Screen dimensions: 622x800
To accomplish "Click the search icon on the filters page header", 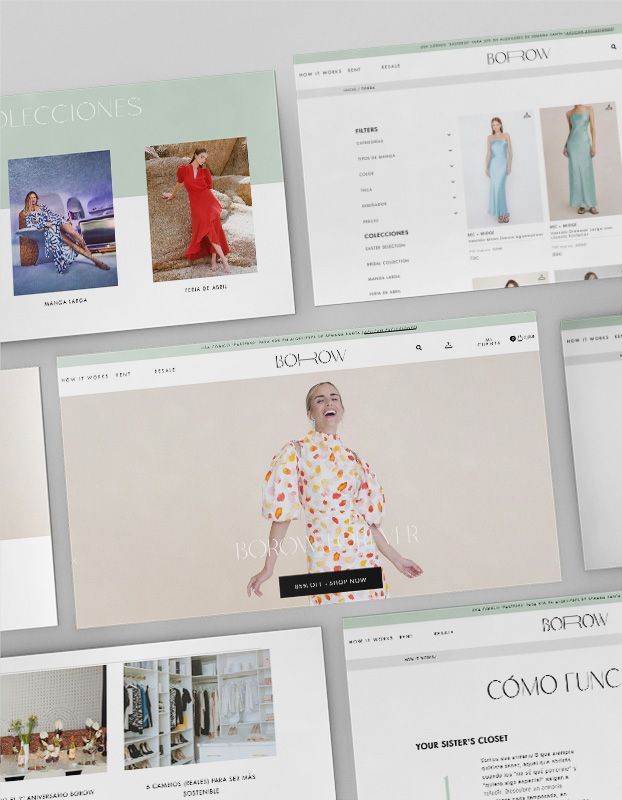I will point(613,46).
